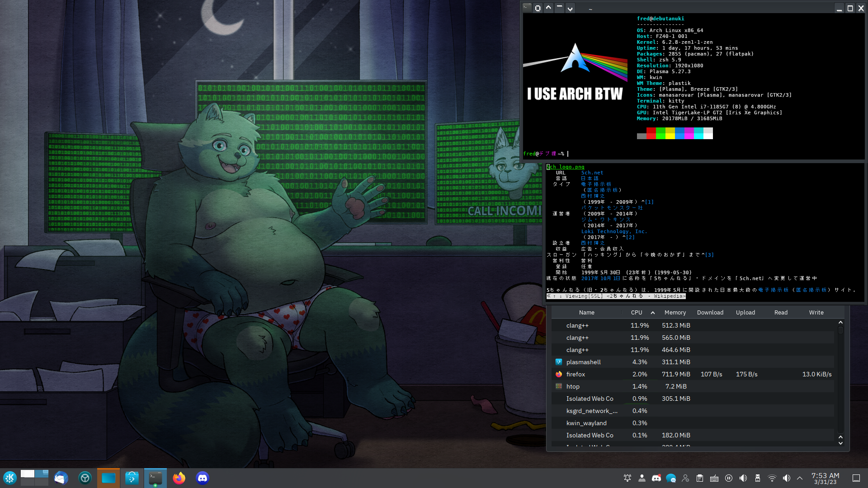Launch Firefox from the taskbar
The height and width of the screenshot is (488, 868).
pyautogui.click(x=179, y=478)
